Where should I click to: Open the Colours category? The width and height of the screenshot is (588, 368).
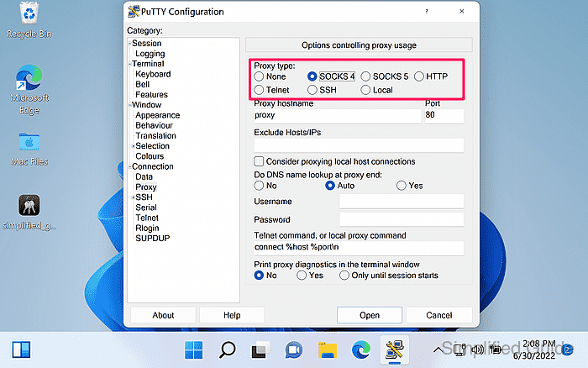[150, 156]
